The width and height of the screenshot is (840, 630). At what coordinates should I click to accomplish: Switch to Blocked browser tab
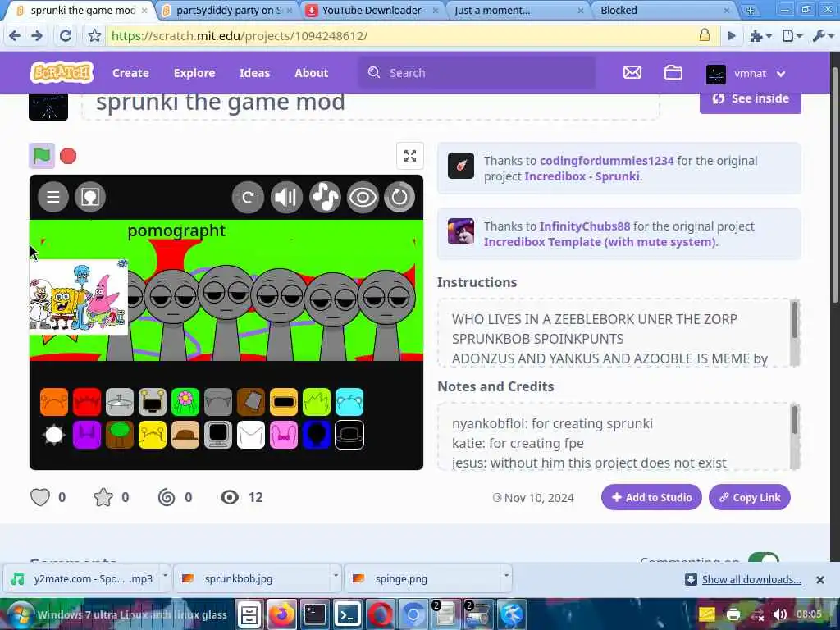pos(663,10)
